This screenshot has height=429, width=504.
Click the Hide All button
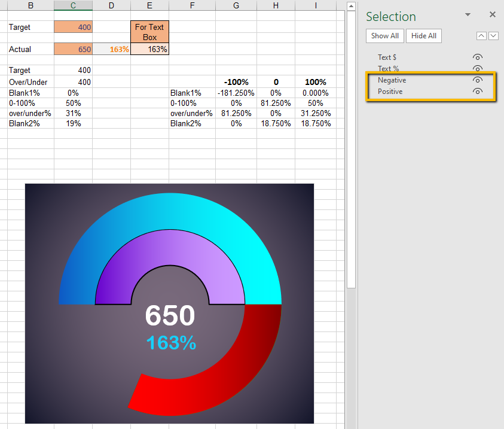424,36
